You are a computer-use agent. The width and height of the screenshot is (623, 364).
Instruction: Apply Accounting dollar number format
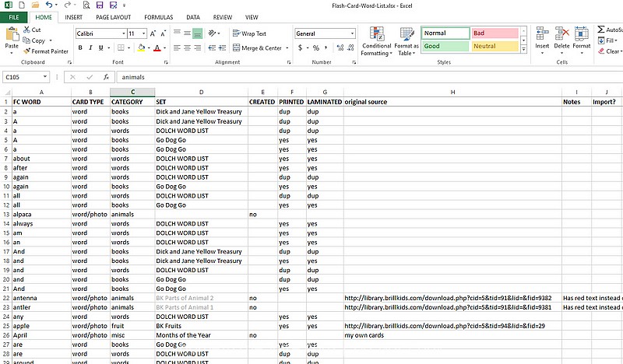(x=301, y=48)
